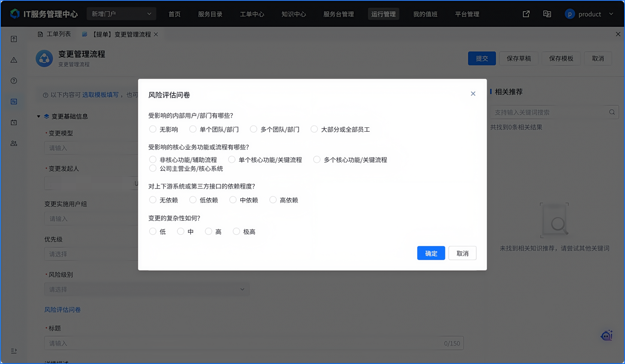
Task: Open the AI assistant robot icon
Action: coord(606,336)
